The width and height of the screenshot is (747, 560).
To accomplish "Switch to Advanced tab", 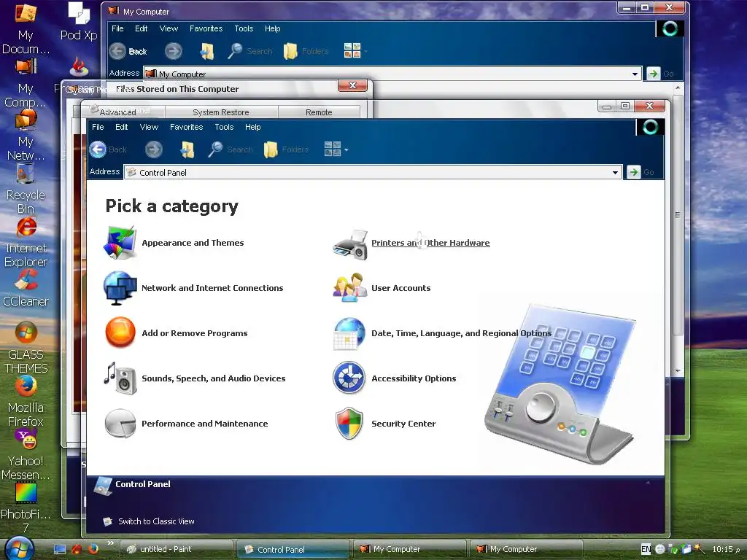I will [x=117, y=112].
